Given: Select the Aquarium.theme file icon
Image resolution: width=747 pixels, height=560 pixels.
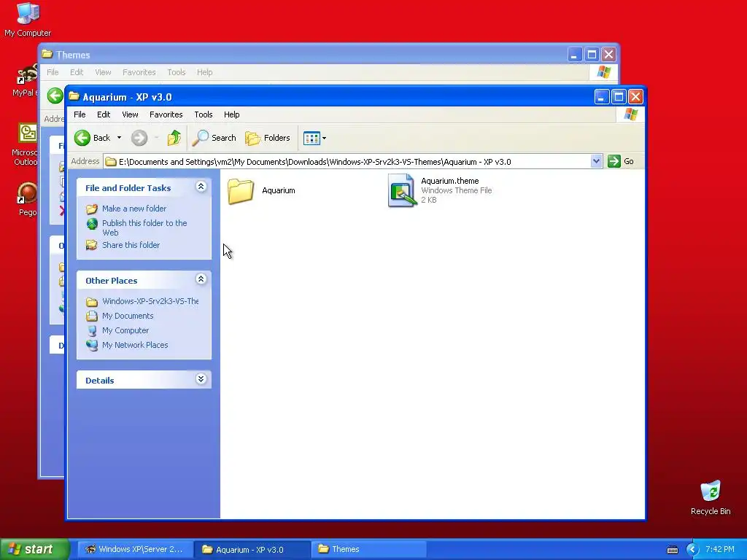Looking at the screenshot, I should point(401,190).
